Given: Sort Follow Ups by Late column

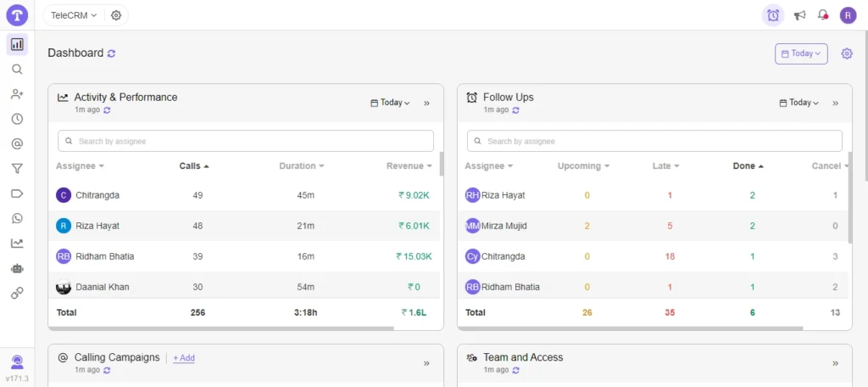Looking at the screenshot, I should pos(666,165).
